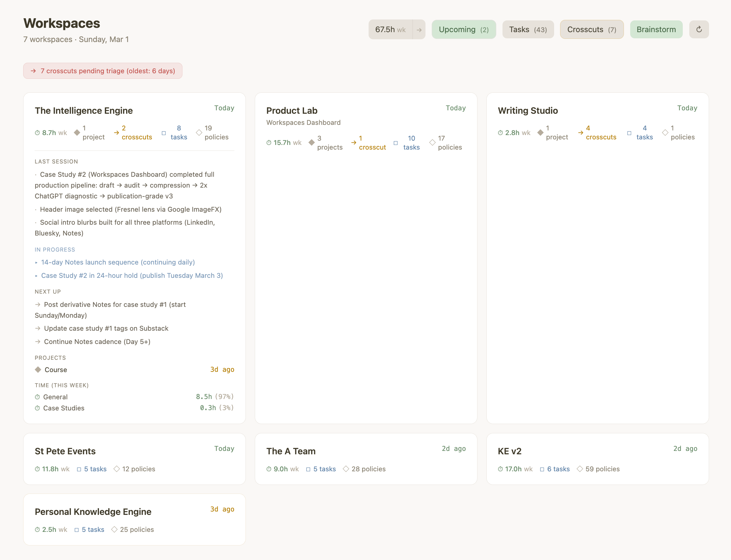Open the Crosscuts (7) view

(x=592, y=30)
